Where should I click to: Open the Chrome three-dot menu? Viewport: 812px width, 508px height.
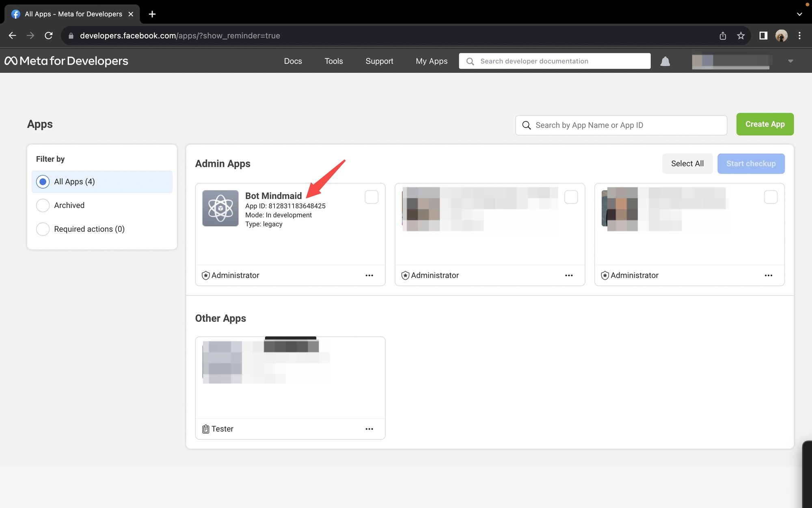coord(799,36)
